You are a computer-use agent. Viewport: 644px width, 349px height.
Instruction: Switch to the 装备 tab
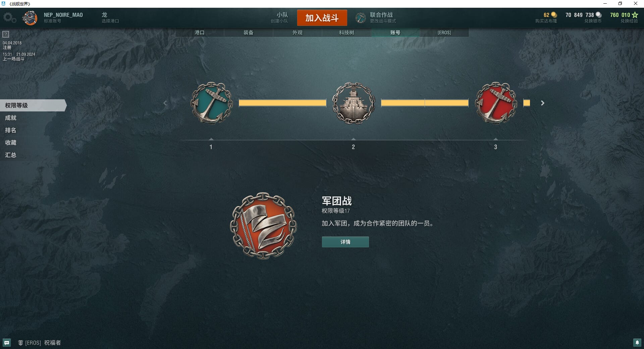pos(249,33)
